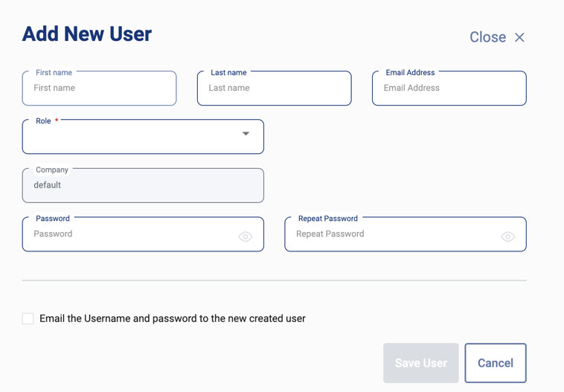Click the Company field label
This screenshot has width=564, height=392.
(x=52, y=170)
